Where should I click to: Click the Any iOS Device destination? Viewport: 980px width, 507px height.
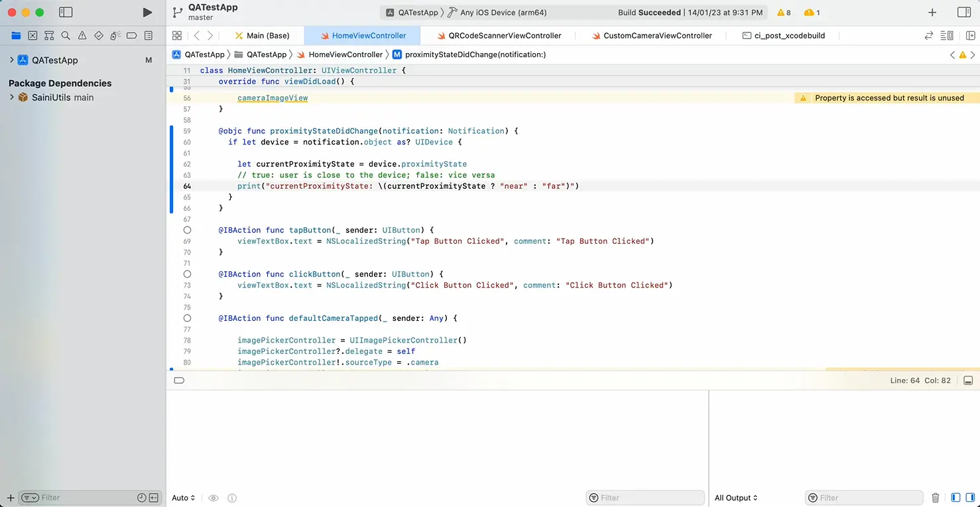pyautogui.click(x=503, y=13)
